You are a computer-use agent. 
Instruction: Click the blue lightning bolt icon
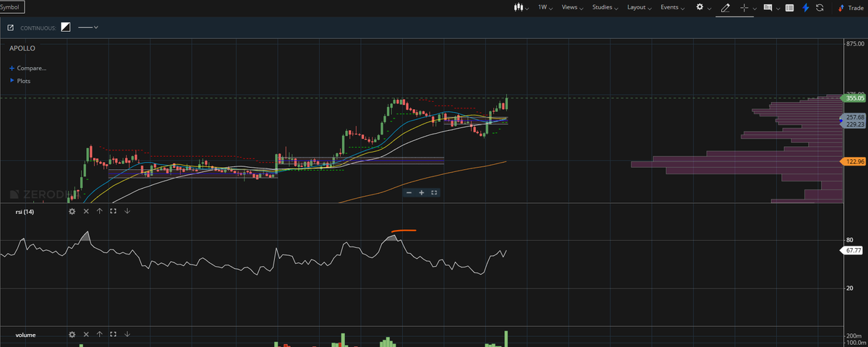pyautogui.click(x=805, y=7)
